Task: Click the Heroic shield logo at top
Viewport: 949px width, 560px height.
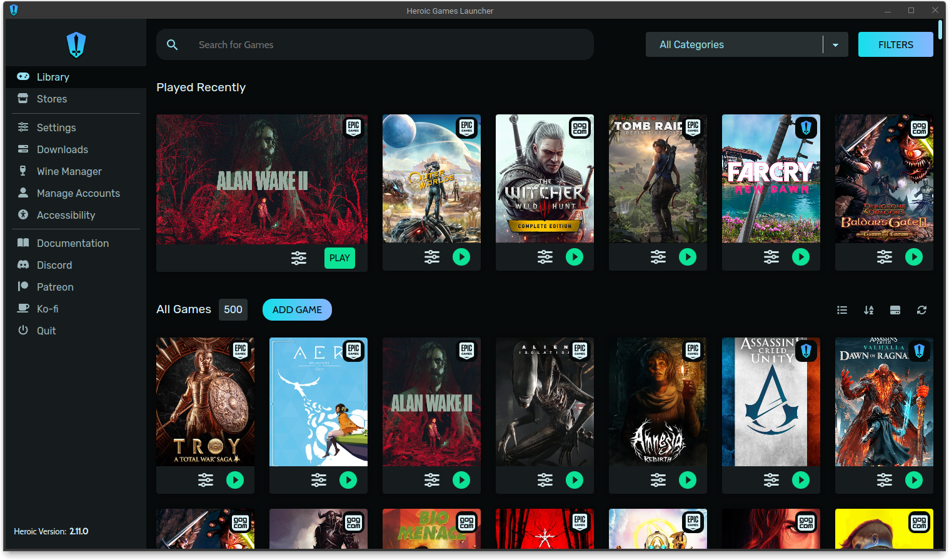Action: tap(75, 44)
